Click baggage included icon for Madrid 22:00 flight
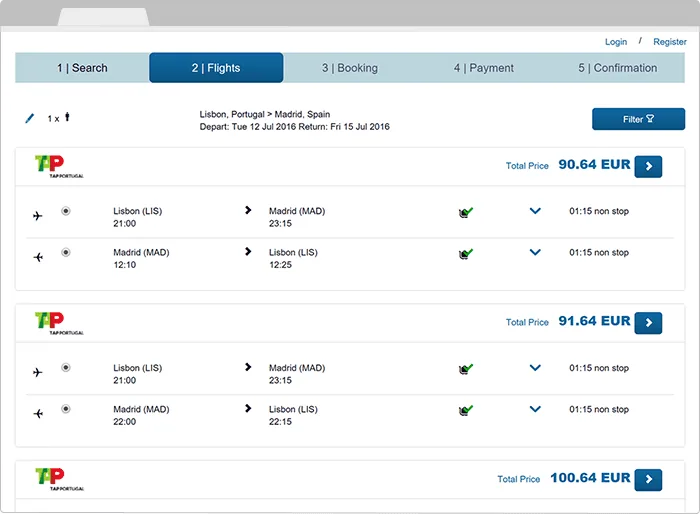 [466, 410]
